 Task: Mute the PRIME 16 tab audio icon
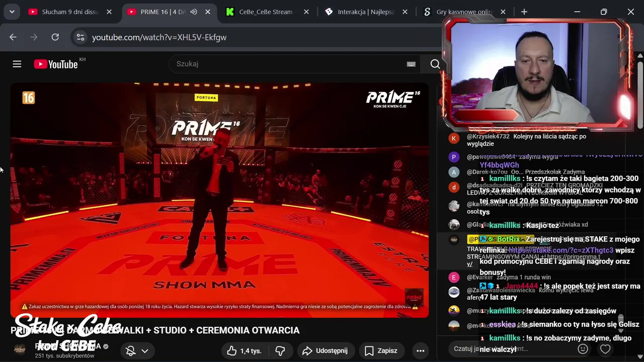(193, 12)
